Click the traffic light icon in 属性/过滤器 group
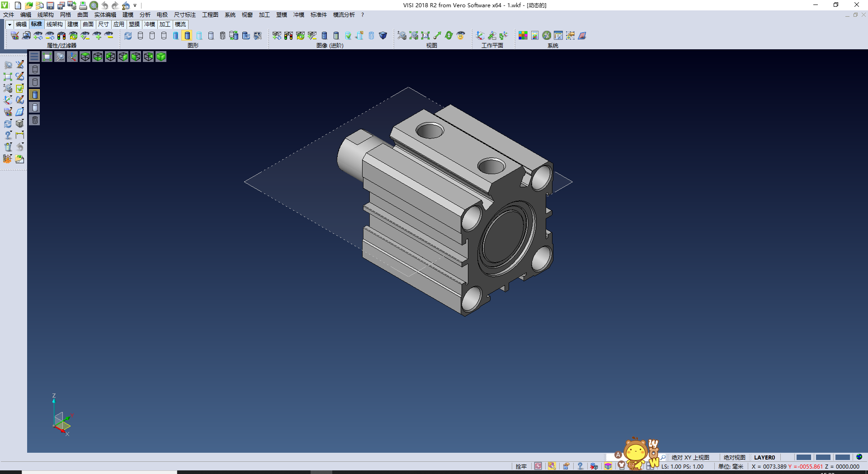Viewport: 868px width, 474px height. (x=61, y=36)
